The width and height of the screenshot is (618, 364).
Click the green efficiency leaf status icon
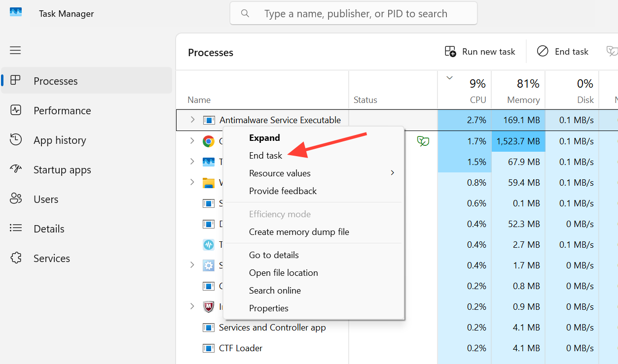click(x=423, y=141)
